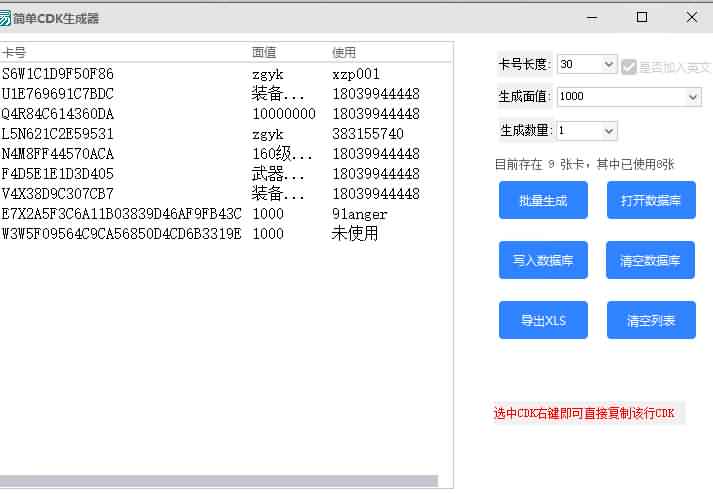The width and height of the screenshot is (713, 494).
Task: Minimize the CDK generator window
Action: click(593, 17)
